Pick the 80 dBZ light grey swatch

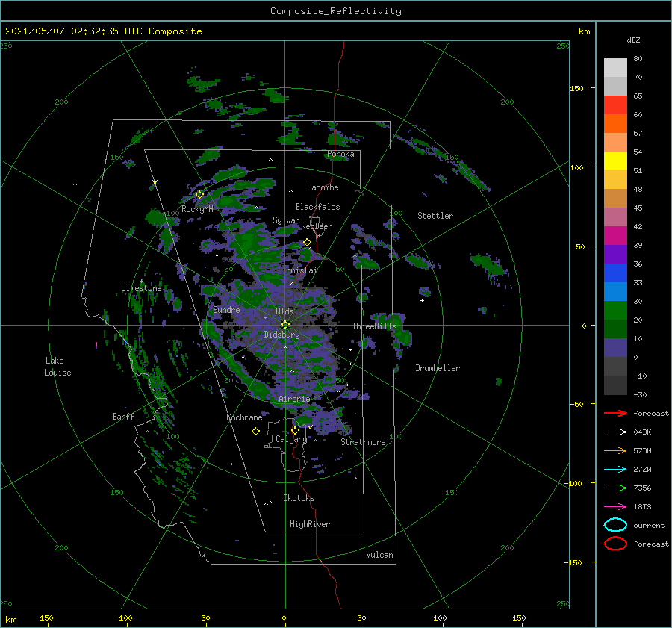[615, 68]
